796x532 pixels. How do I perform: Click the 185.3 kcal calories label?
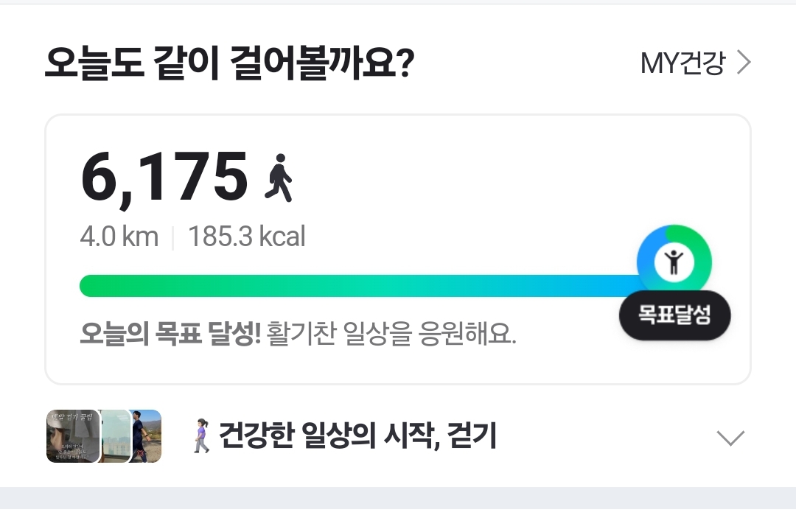pyautogui.click(x=246, y=237)
